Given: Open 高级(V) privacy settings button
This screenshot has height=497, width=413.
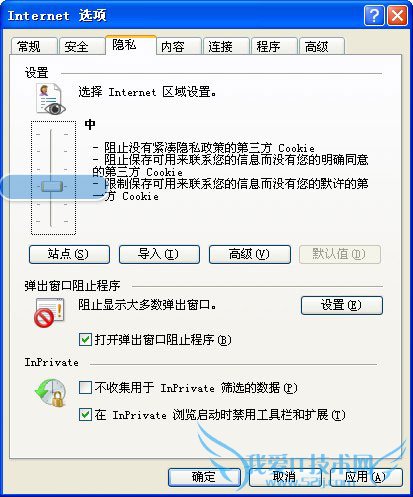Looking at the screenshot, I should [250, 254].
